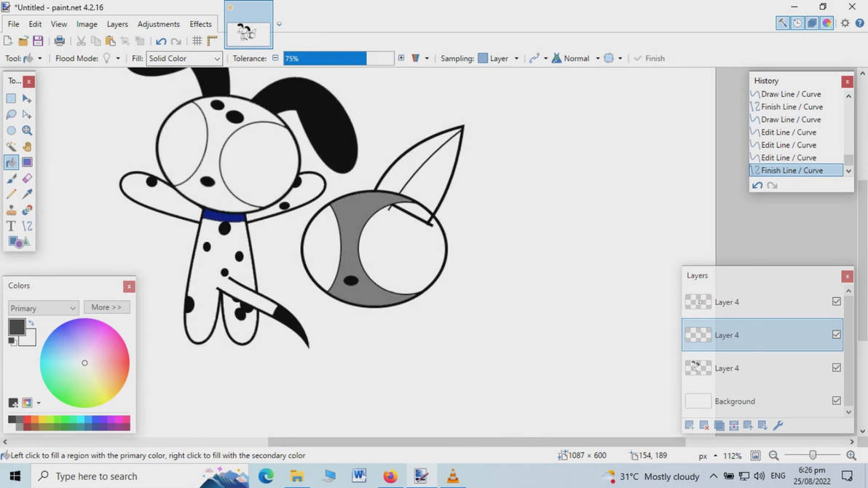Open Primary color selector dropdown
This screenshot has width=868, height=488.
(43, 308)
